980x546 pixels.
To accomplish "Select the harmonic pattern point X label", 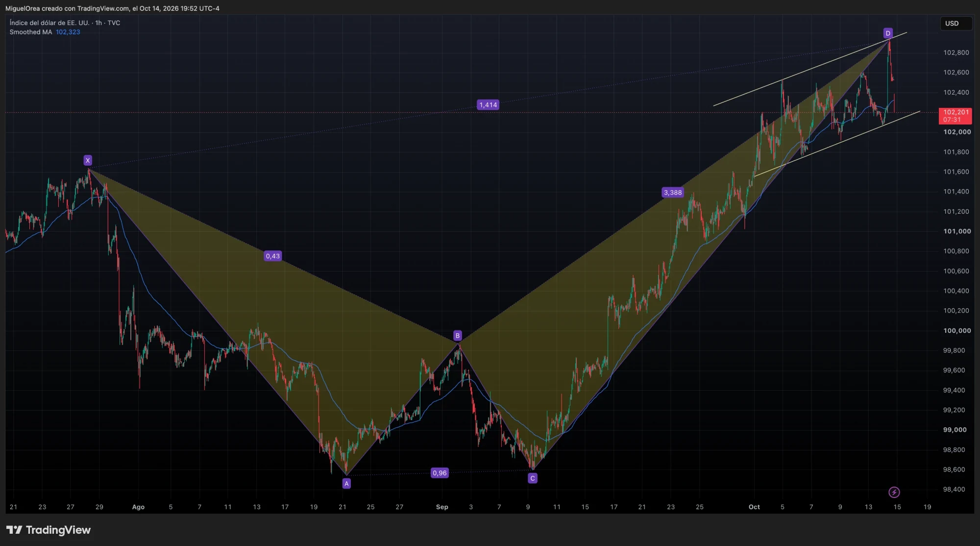I will [x=88, y=160].
